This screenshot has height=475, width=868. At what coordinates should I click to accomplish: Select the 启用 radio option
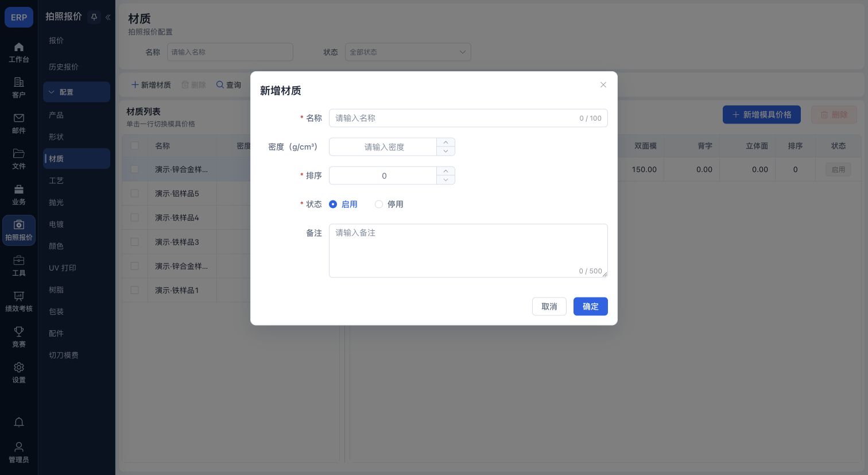(333, 204)
